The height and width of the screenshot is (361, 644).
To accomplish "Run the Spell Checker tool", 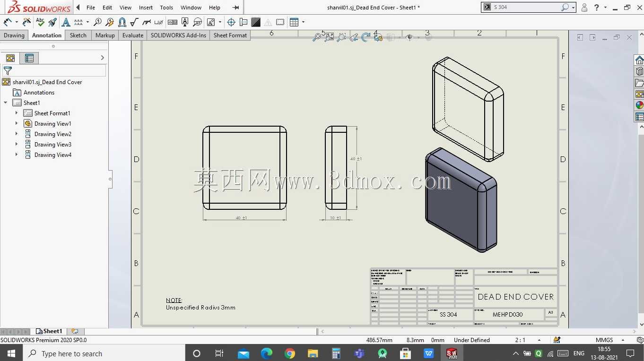I will [x=40, y=22].
